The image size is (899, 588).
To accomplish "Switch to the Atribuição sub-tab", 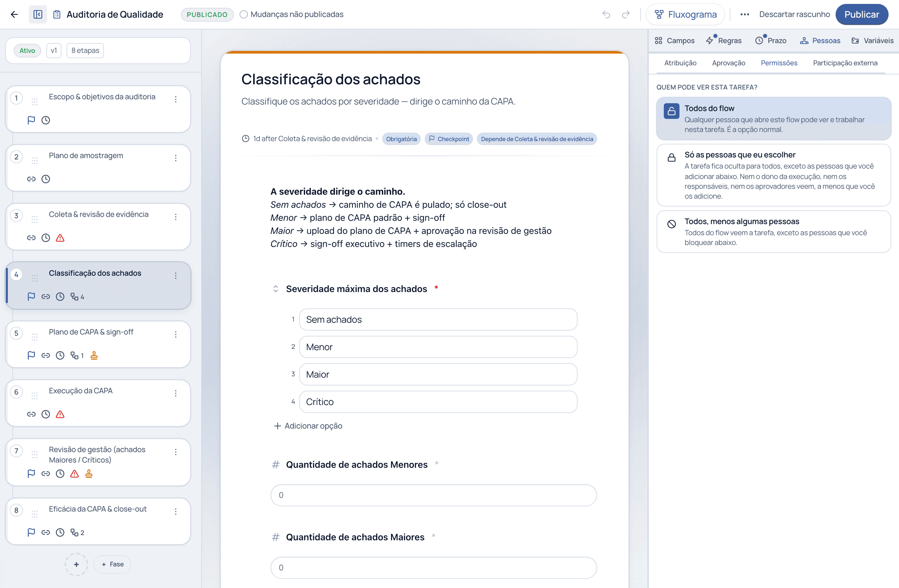I will (680, 63).
